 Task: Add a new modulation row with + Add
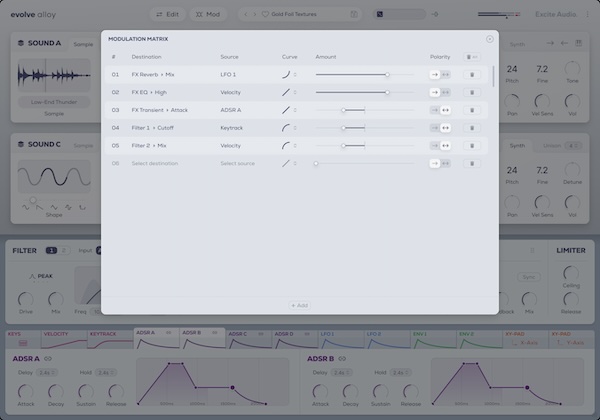click(x=300, y=305)
